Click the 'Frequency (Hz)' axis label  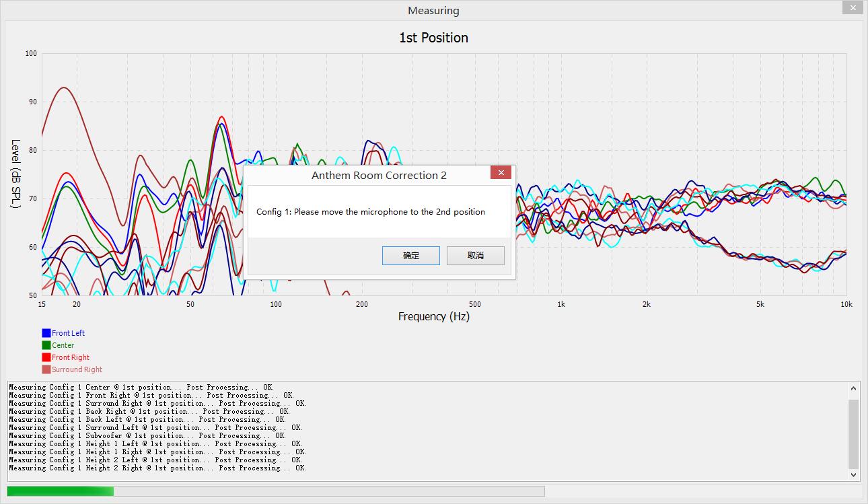click(434, 316)
